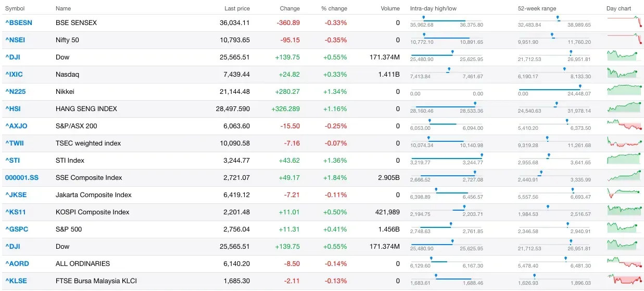The width and height of the screenshot is (644, 291).
Task: Follow the ^N225 symbol link
Action: point(16,92)
